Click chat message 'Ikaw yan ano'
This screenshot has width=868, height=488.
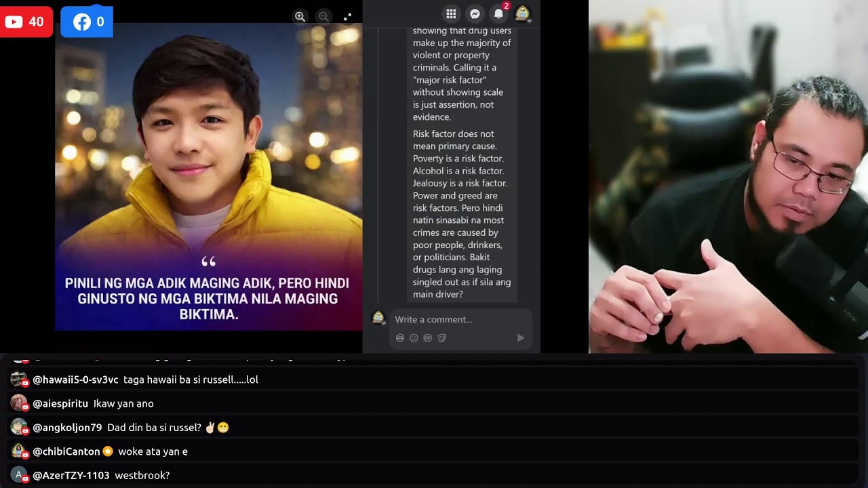click(123, 403)
